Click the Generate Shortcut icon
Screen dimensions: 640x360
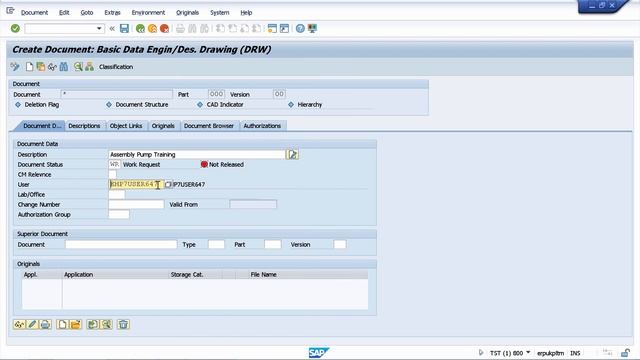point(284,28)
